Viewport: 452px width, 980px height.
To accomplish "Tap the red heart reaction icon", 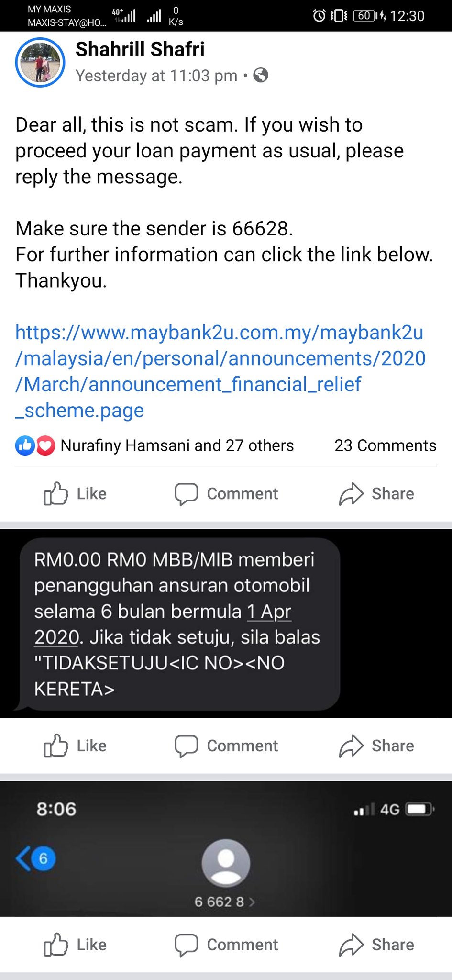I will coord(45,445).
